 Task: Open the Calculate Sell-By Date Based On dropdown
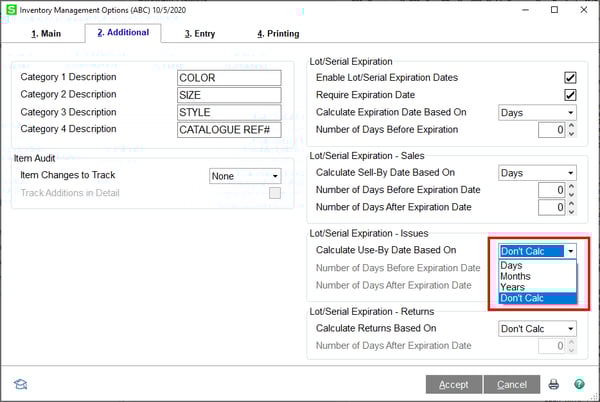pos(537,173)
